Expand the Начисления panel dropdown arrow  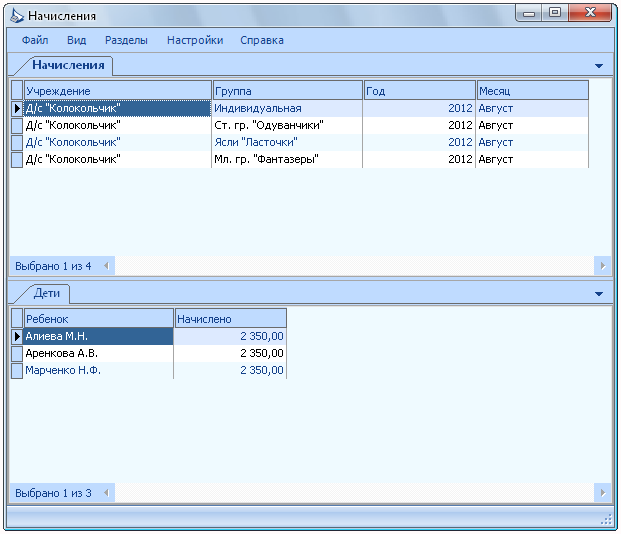pos(599,66)
